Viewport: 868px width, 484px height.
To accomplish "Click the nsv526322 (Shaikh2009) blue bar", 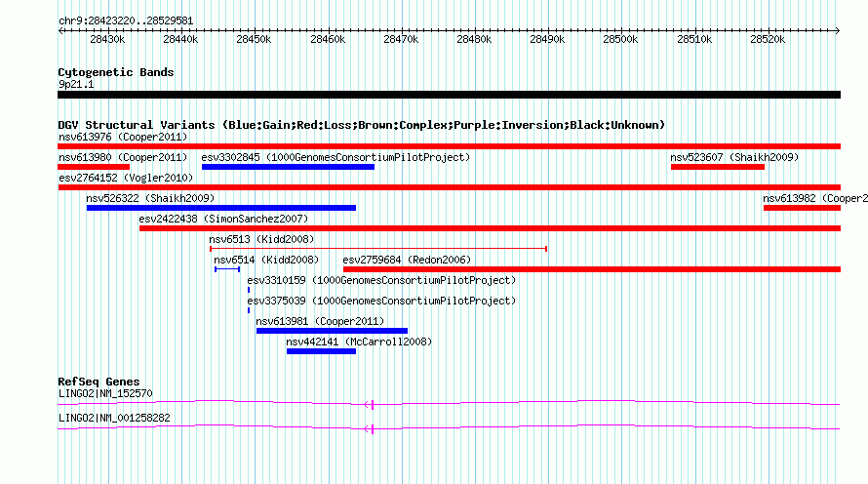I will coord(220,208).
